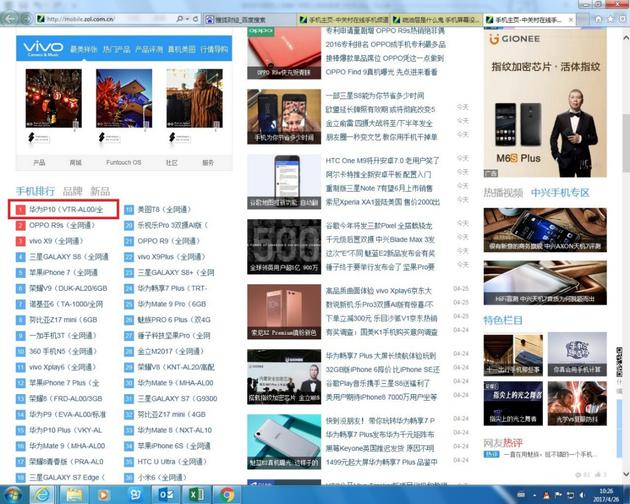Screen dimensions: 630x504
Task: Open the OPPO Find 9 news headline
Action: pos(381,72)
